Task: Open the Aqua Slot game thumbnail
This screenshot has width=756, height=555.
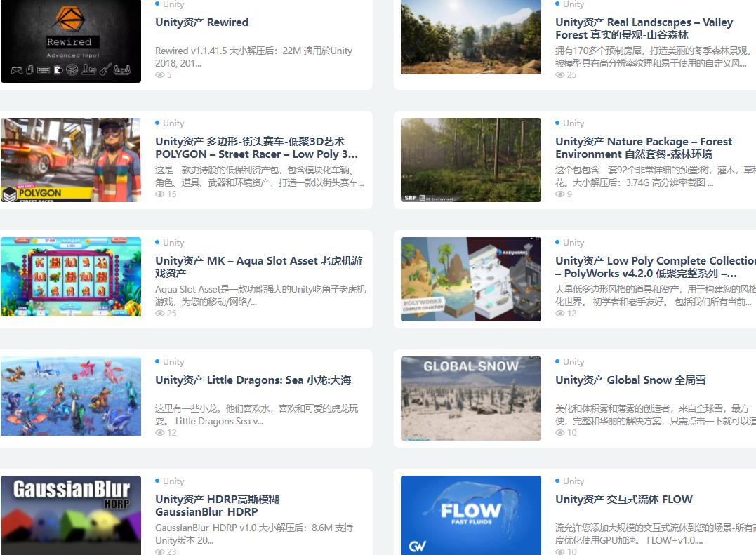Action: point(71,277)
